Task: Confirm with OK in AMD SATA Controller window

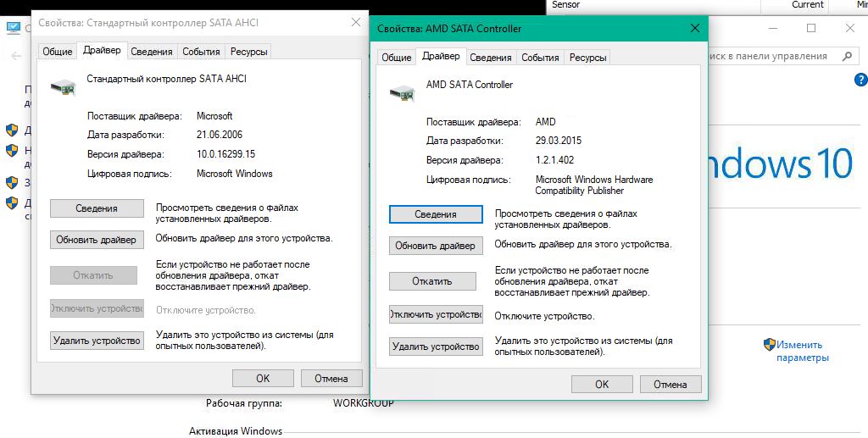Action: pos(602,385)
